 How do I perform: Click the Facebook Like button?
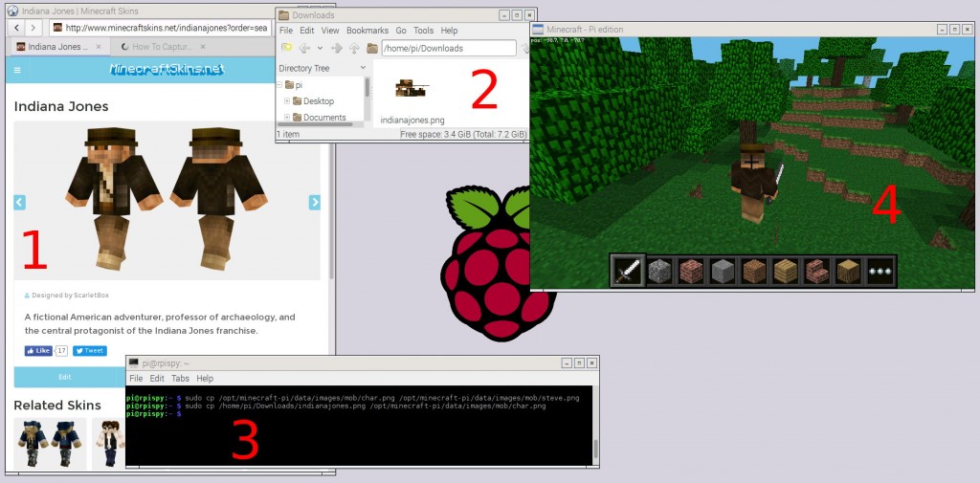click(39, 351)
